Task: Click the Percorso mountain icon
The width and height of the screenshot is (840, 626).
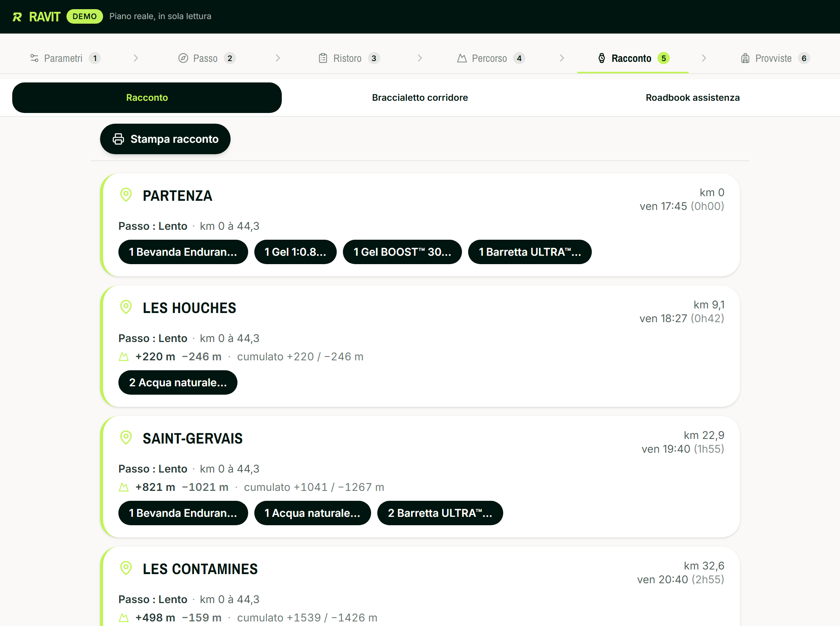Action: 462,58
